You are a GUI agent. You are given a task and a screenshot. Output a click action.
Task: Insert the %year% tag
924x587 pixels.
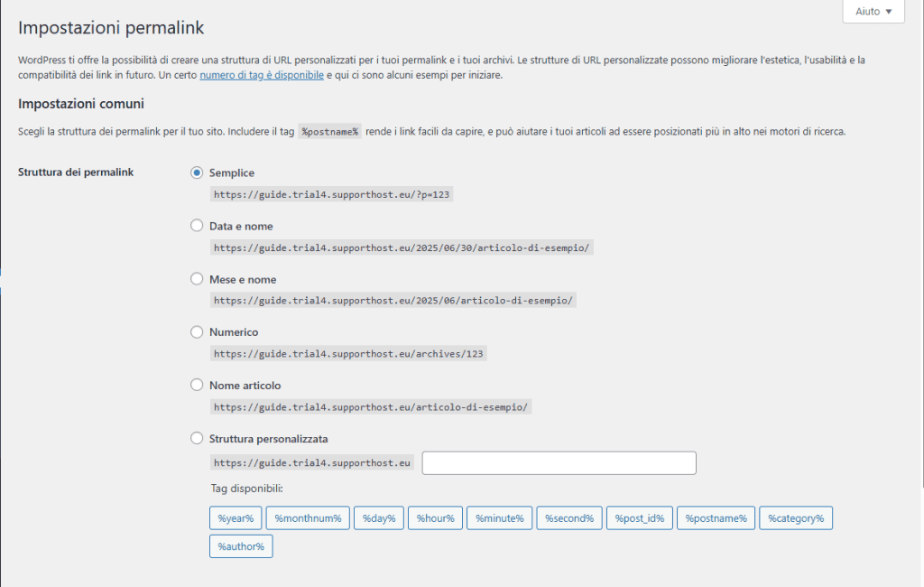[236, 518]
